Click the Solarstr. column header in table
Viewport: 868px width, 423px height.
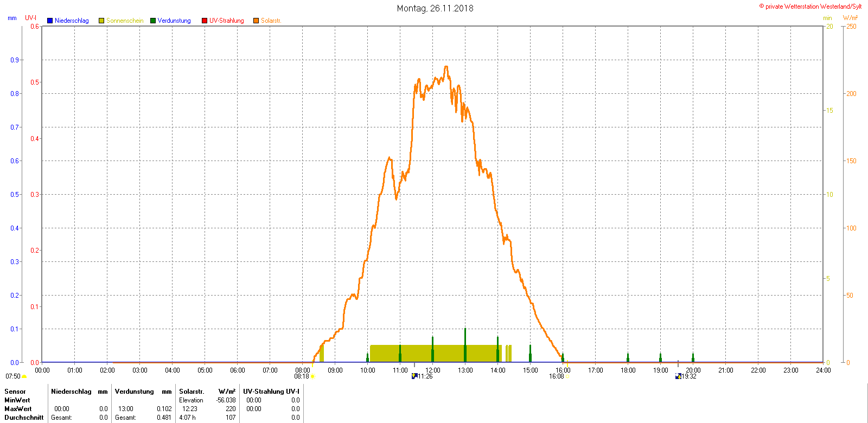coord(192,392)
